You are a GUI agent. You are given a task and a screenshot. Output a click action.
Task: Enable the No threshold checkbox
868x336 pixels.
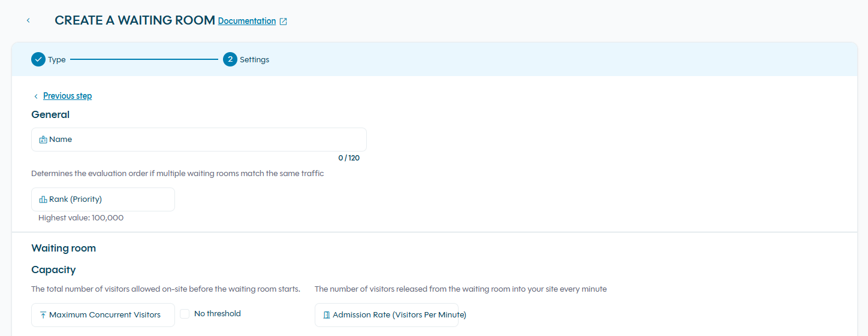point(185,314)
